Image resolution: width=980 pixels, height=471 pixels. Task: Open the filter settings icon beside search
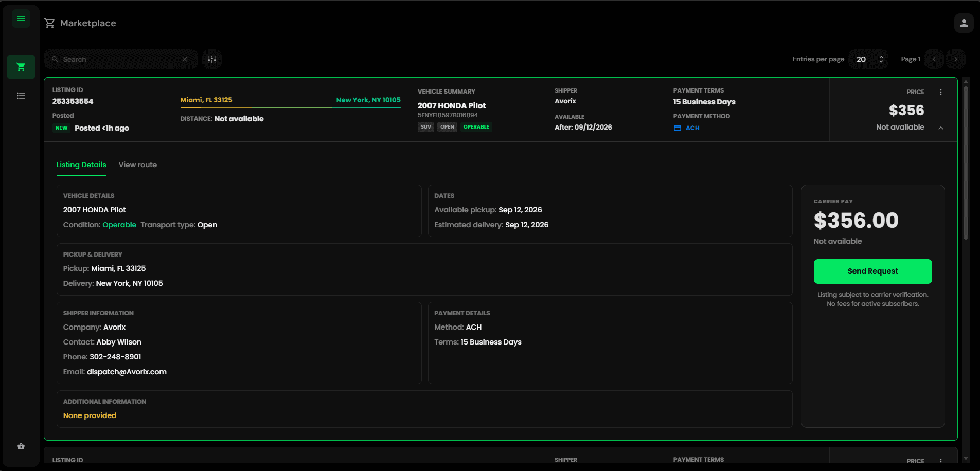tap(212, 59)
